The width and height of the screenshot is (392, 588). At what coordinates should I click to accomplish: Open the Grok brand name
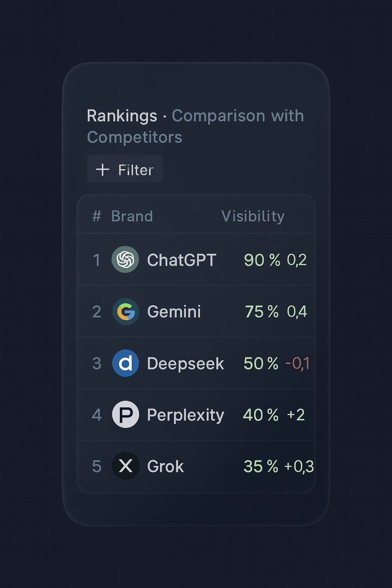point(165,467)
